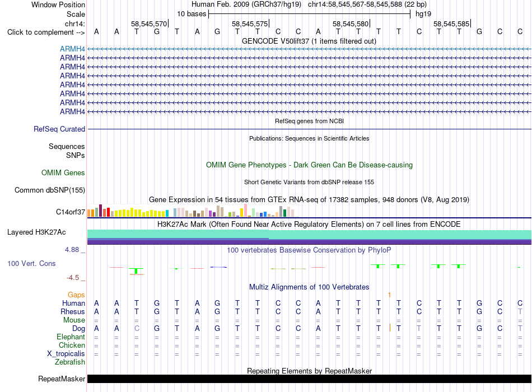Click the Rhesus species label
This screenshot has height=392, width=532.
click(73, 311)
